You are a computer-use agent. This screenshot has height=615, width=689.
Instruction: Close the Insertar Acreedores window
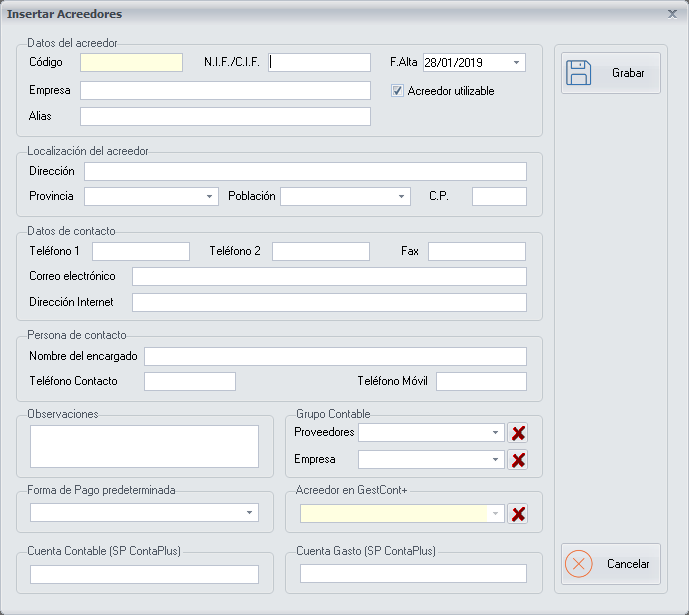(x=672, y=14)
